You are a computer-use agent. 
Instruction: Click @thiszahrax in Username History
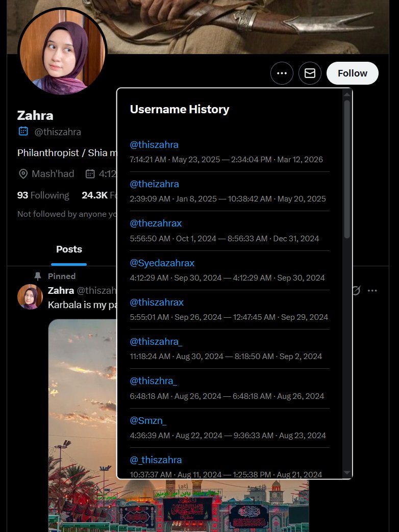click(157, 302)
